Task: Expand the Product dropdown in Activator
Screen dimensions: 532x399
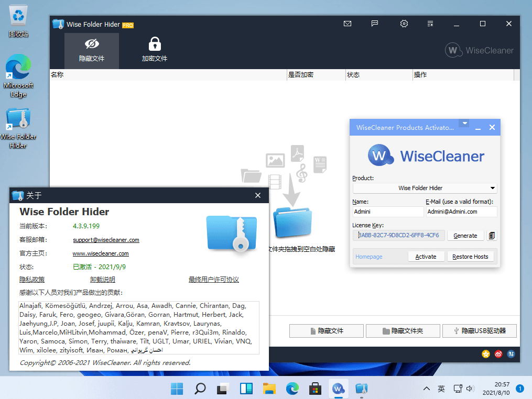Action: tap(425, 188)
